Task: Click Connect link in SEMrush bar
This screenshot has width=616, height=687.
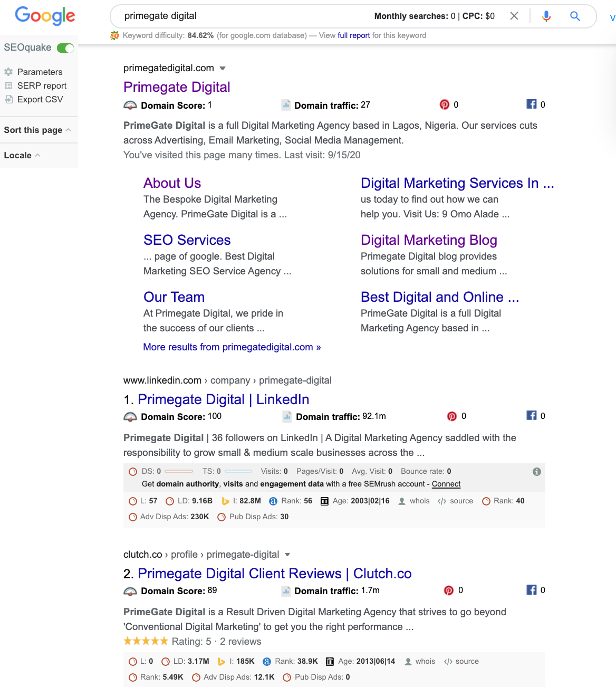Action: tap(446, 484)
